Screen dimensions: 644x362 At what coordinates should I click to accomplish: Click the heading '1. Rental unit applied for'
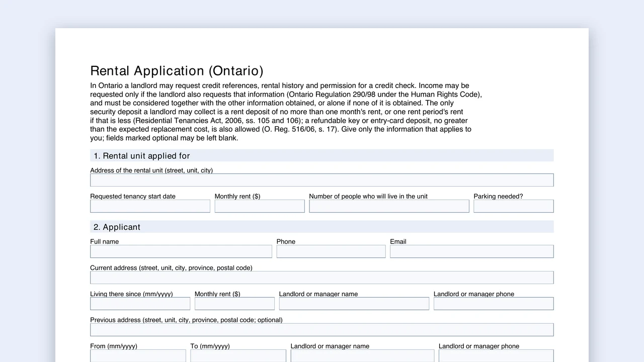tap(142, 156)
